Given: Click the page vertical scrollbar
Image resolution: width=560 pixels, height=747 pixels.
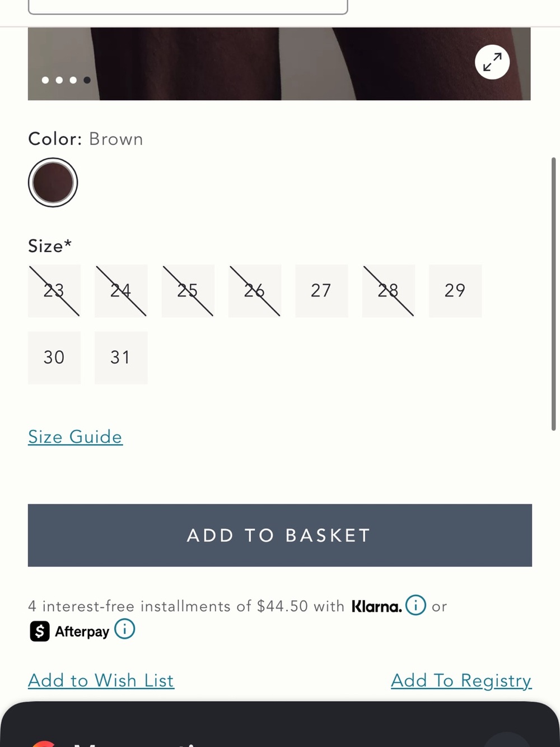Looking at the screenshot, I should coord(553,294).
